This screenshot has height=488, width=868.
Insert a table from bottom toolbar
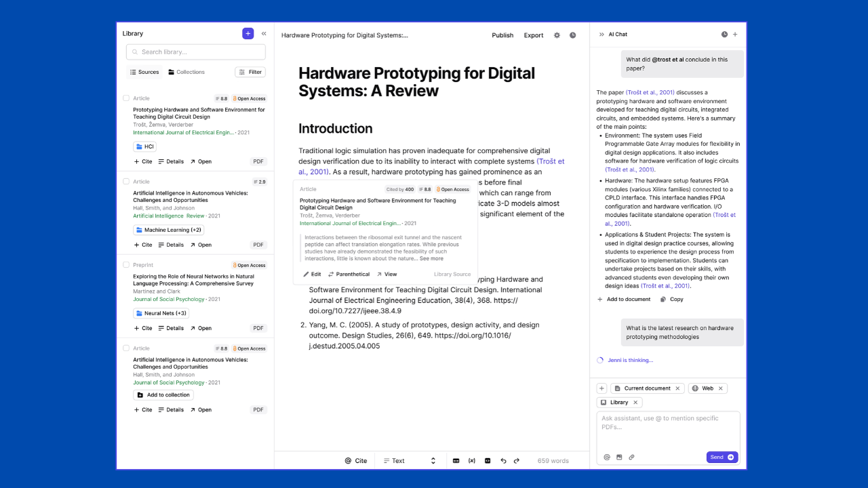456,461
